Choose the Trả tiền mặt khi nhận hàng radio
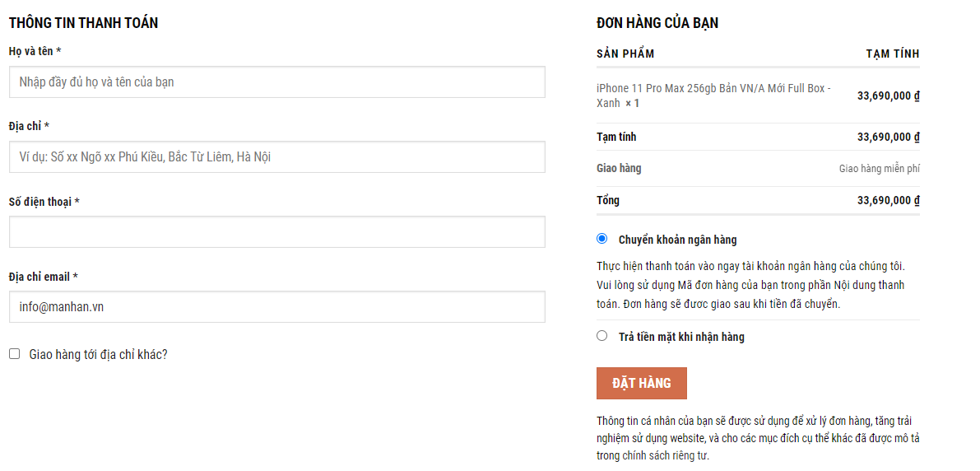980x471 pixels. click(x=602, y=336)
